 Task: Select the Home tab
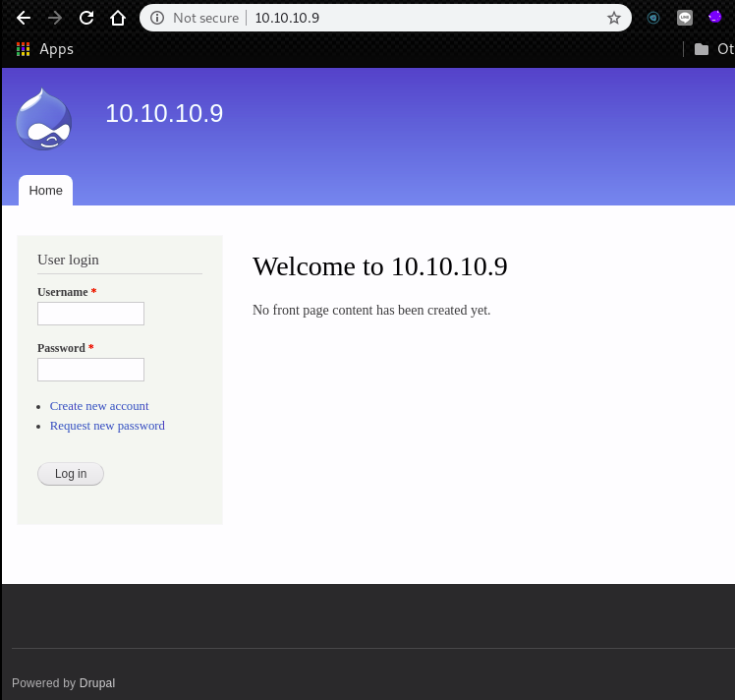(45, 191)
